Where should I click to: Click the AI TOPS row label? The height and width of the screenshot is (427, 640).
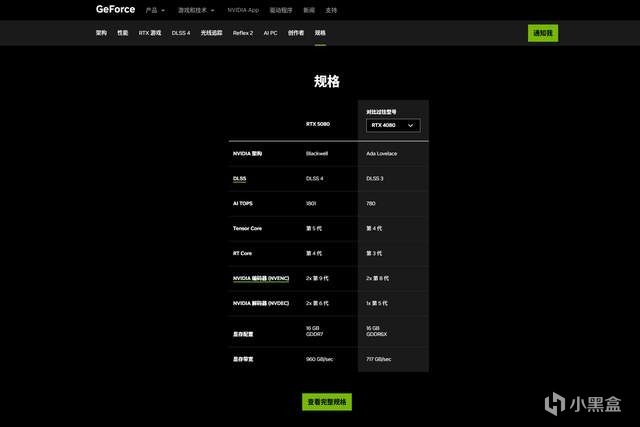pyautogui.click(x=243, y=203)
